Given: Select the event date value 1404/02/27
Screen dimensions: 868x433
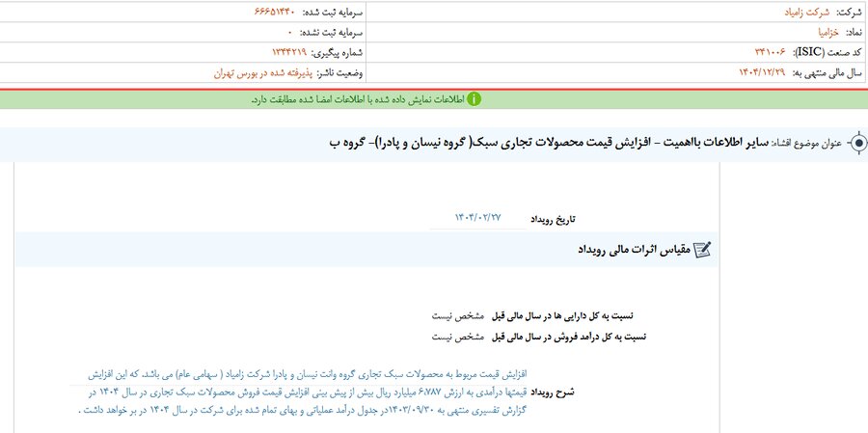Looking at the screenshot, I should click(x=478, y=219).
